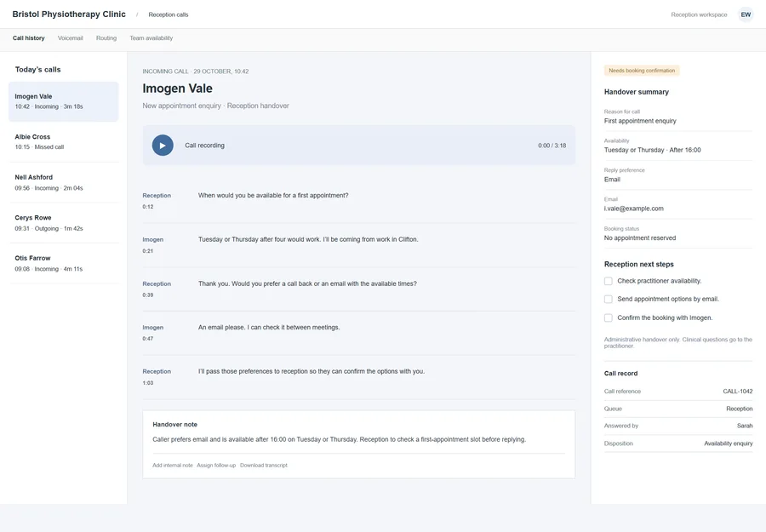The height and width of the screenshot is (532, 766).
Task: Click the Tuesday or Thursday availability value
Action: (652, 150)
